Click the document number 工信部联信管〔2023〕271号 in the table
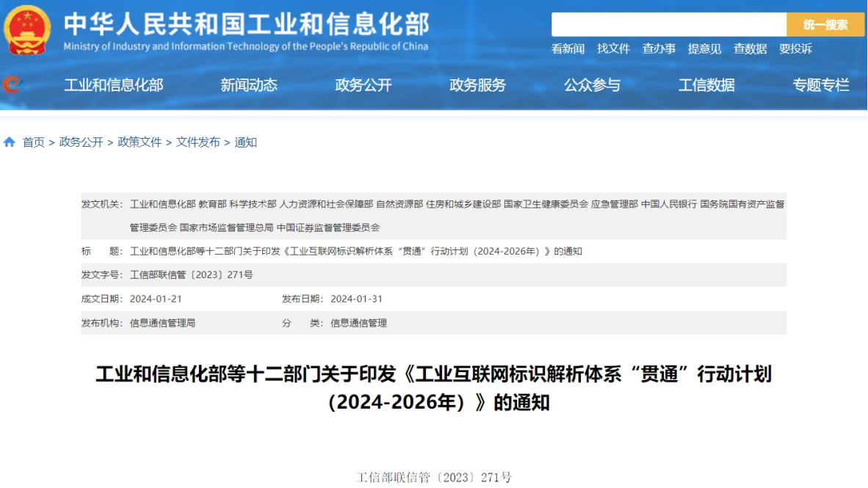Screen dimensions: 868x488 (x=192, y=275)
